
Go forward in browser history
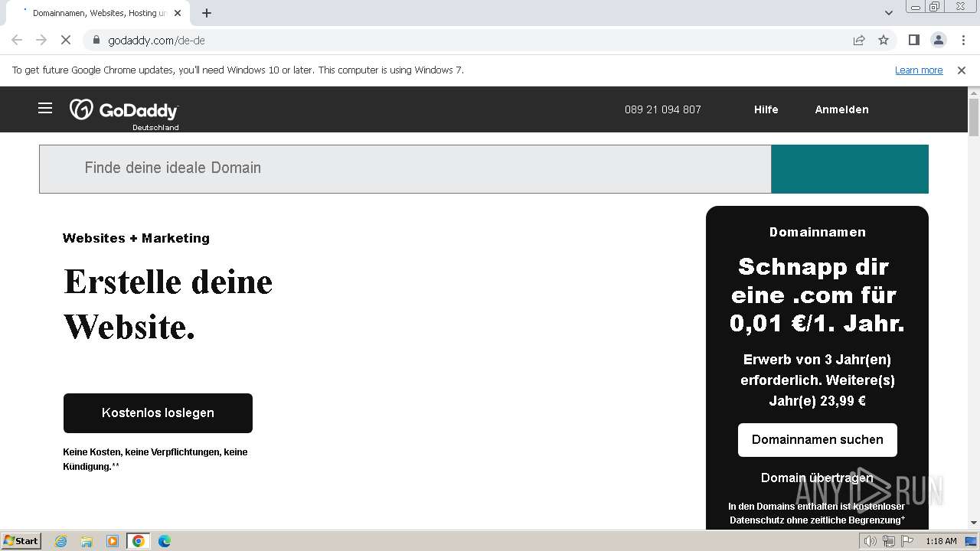(x=41, y=40)
